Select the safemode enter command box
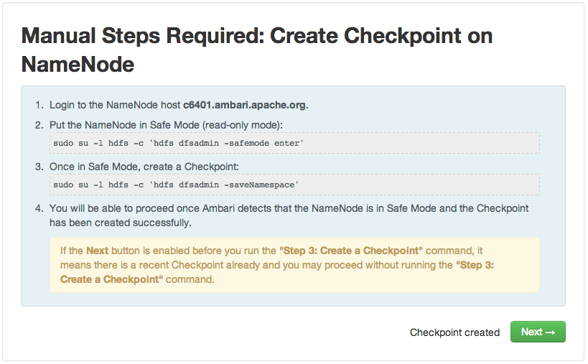The width and height of the screenshot is (588, 364). [x=294, y=143]
